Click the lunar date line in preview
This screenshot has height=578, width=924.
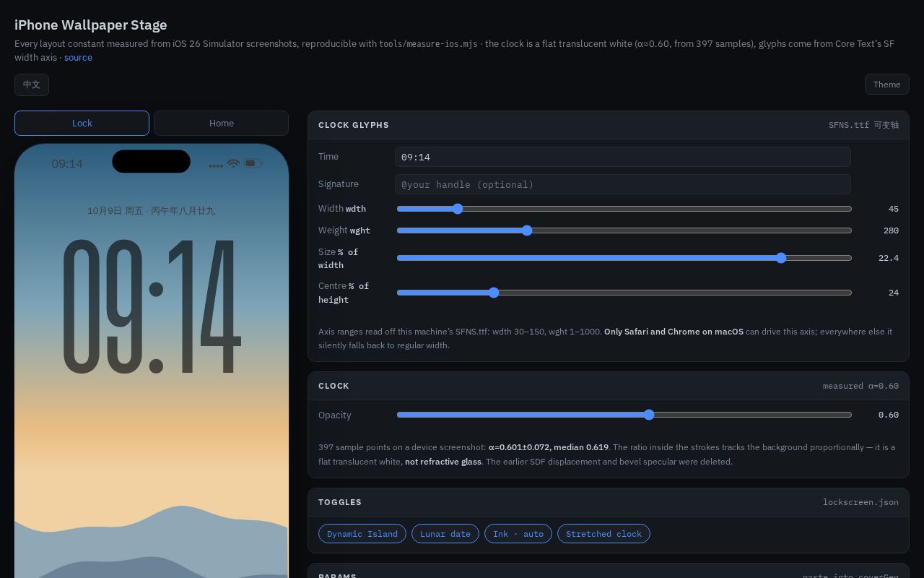[152, 211]
